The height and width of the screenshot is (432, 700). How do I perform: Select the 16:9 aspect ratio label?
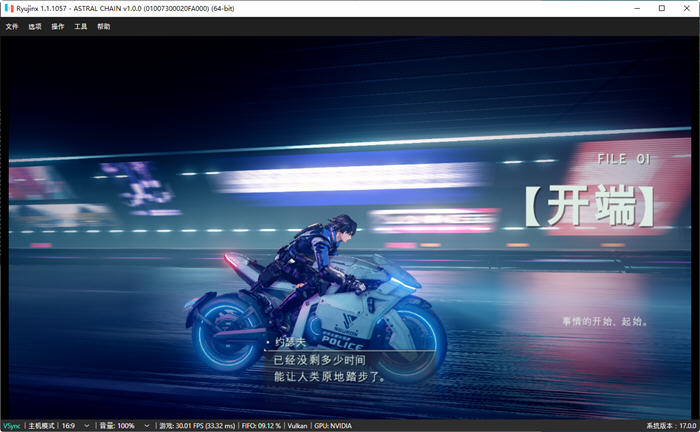click(68, 426)
